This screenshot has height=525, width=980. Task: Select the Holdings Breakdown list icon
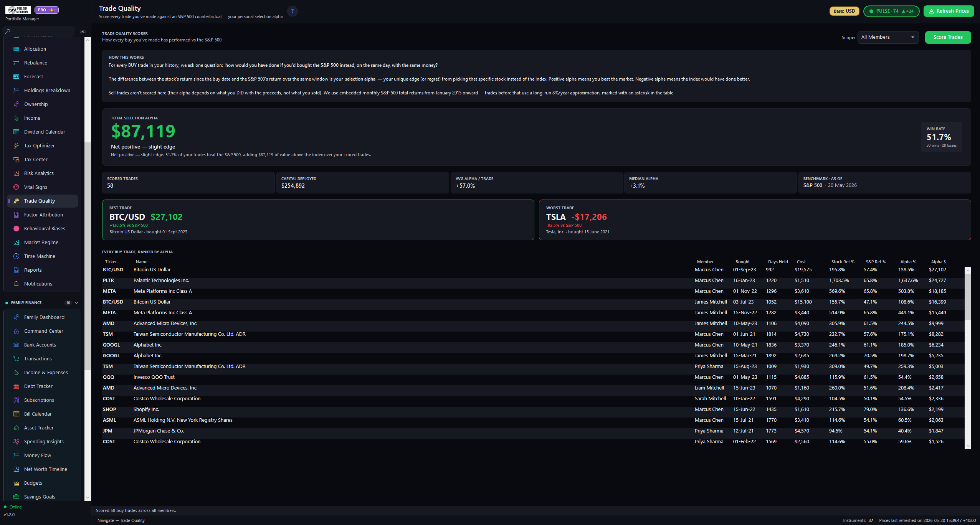[16, 90]
